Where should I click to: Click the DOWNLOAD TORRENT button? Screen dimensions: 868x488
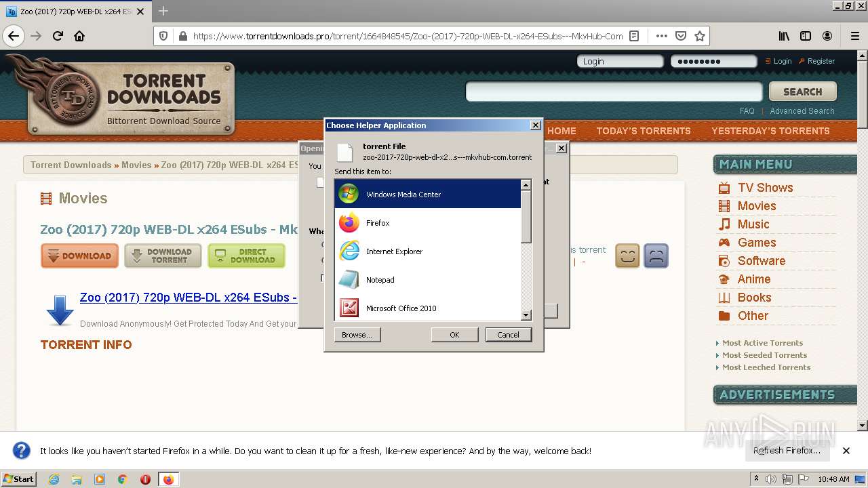(163, 256)
